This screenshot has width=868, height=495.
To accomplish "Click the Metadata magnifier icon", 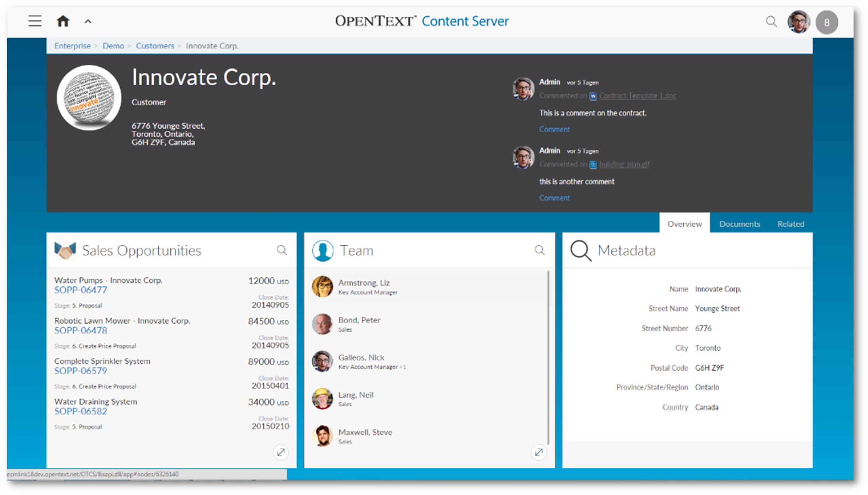I will click(x=581, y=251).
